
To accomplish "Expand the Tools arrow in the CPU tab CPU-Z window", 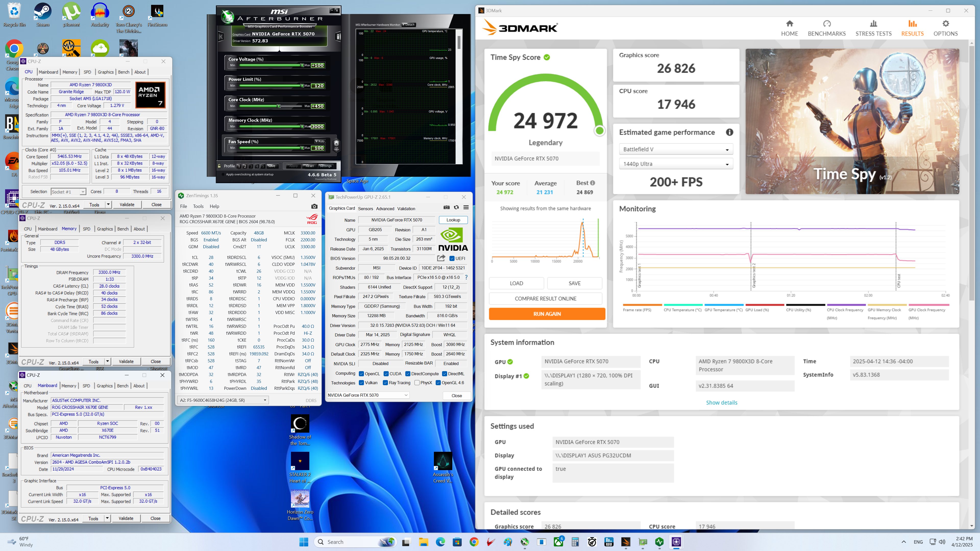I will click(108, 205).
